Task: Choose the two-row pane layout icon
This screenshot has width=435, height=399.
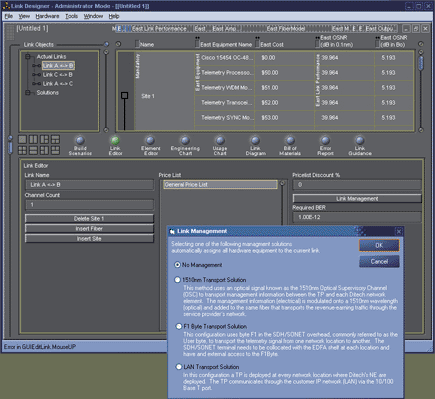Action: click(33, 150)
